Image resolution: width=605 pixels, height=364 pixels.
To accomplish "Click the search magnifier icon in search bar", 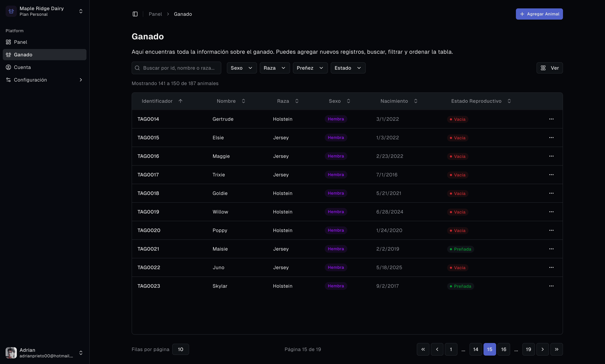I will click(137, 68).
